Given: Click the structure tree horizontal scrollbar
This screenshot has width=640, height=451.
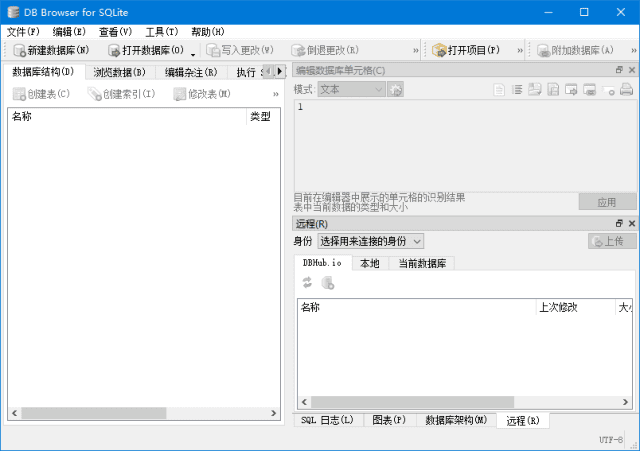Looking at the screenshot, I should 94,413.
